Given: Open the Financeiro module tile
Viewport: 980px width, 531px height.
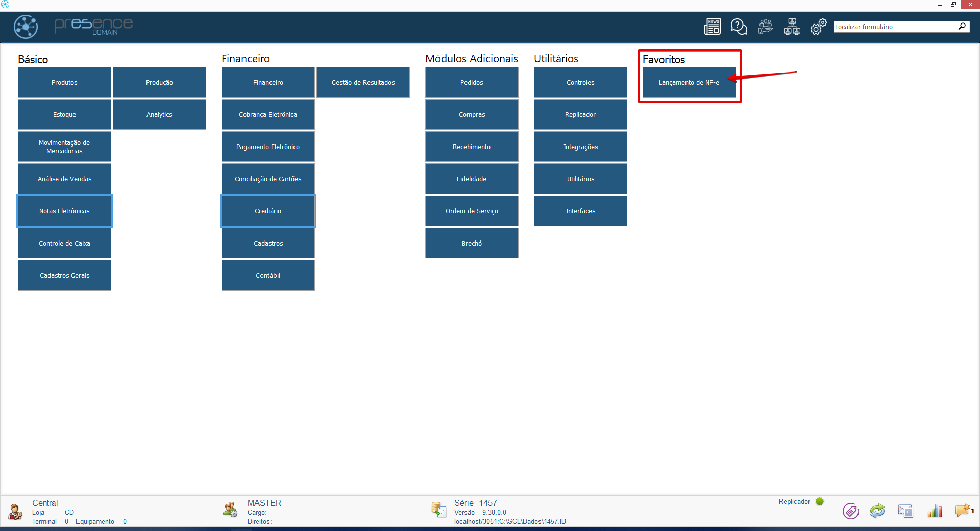Looking at the screenshot, I should pos(268,82).
